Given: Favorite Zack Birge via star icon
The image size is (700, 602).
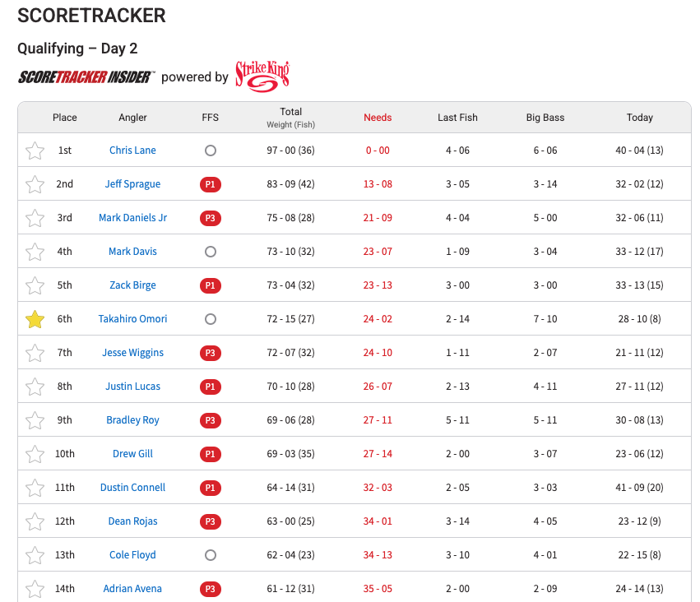Looking at the screenshot, I should [x=35, y=285].
